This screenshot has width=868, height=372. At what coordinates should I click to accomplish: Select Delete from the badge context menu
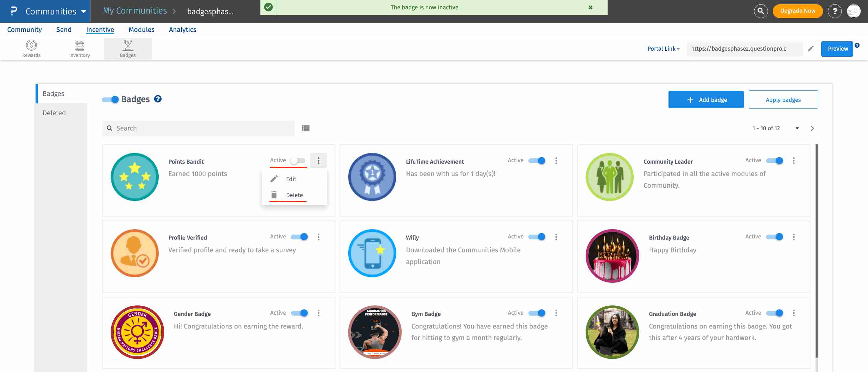coord(294,195)
